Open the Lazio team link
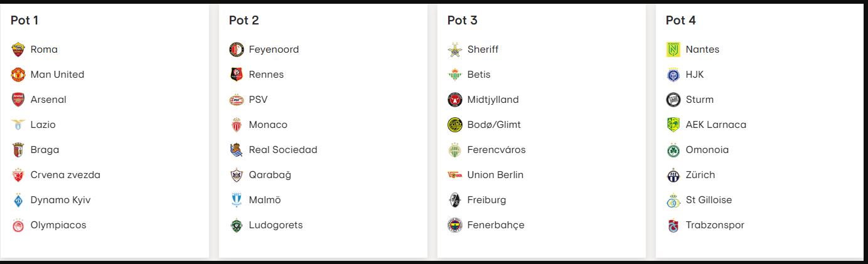 click(43, 125)
